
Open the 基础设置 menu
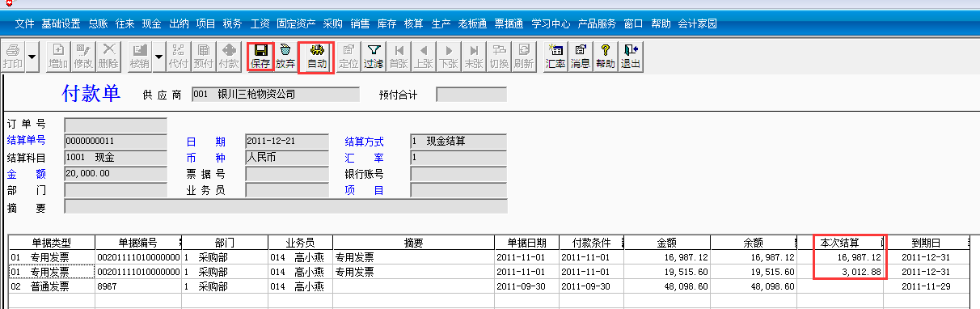pos(61,24)
